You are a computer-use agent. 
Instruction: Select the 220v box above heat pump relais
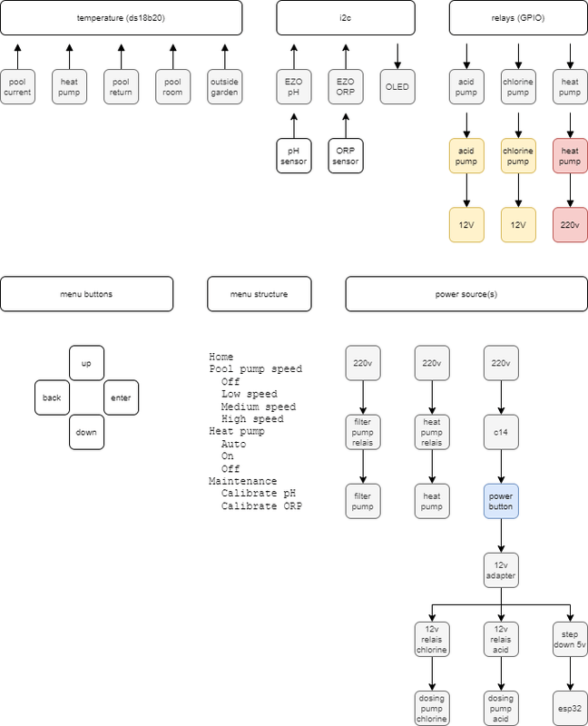pyautogui.click(x=432, y=363)
